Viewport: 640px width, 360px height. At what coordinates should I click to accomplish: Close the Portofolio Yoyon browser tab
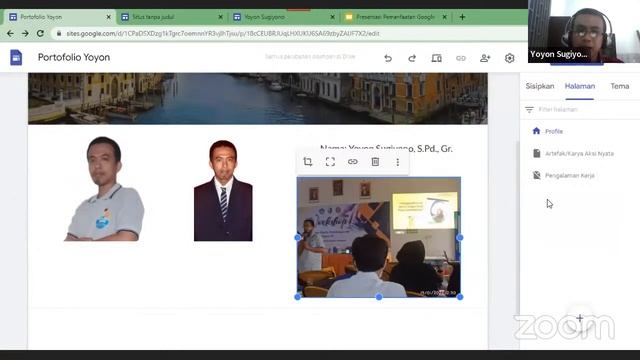pos(109,17)
